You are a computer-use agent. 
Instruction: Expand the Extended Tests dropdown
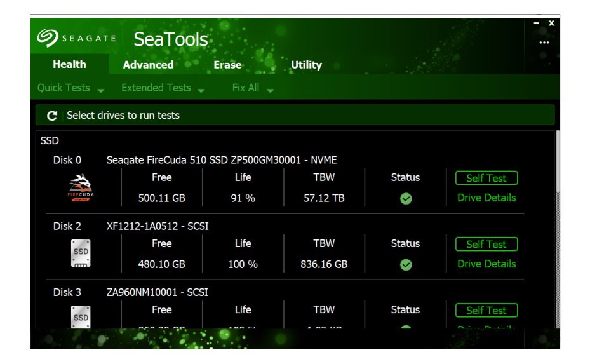[x=163, y=88]
